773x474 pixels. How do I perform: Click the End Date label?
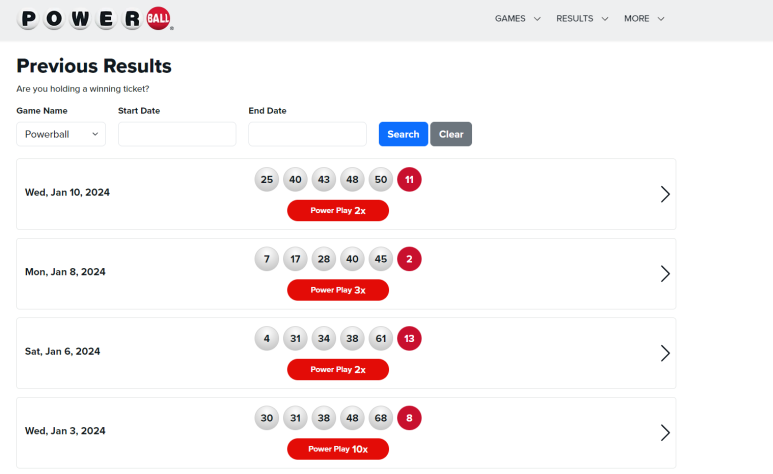[267, 110]
